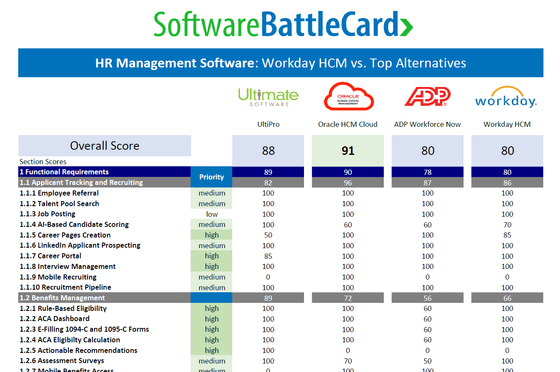The height and width of the screenshot is (372, 560).
Task: Click the Oracle HCM cloud logo
Action: (348, 96)
